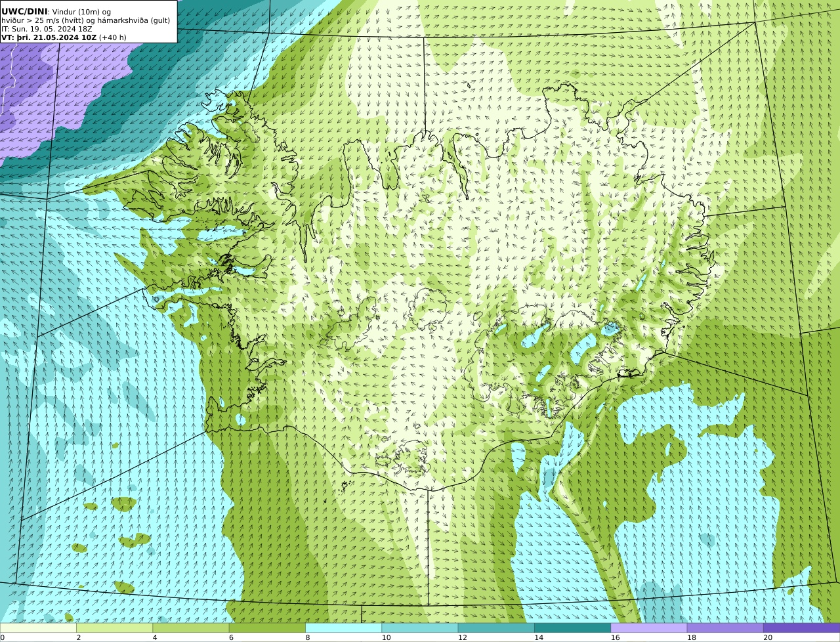Viewport: 840px width, 642px height.
Task: Pick the 10–12 m/s turquoise legend swatch
Action: (419, 628)
